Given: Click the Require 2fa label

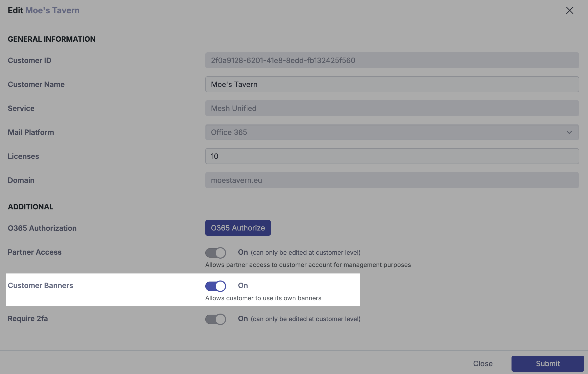Looking at the screenshot, I should [x=28, y=319].
